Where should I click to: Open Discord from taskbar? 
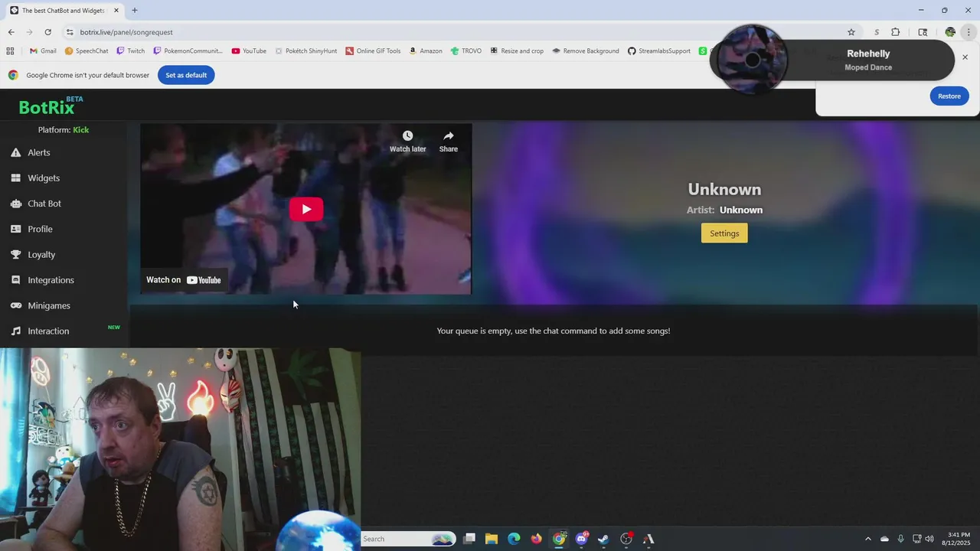click(582, 539)
